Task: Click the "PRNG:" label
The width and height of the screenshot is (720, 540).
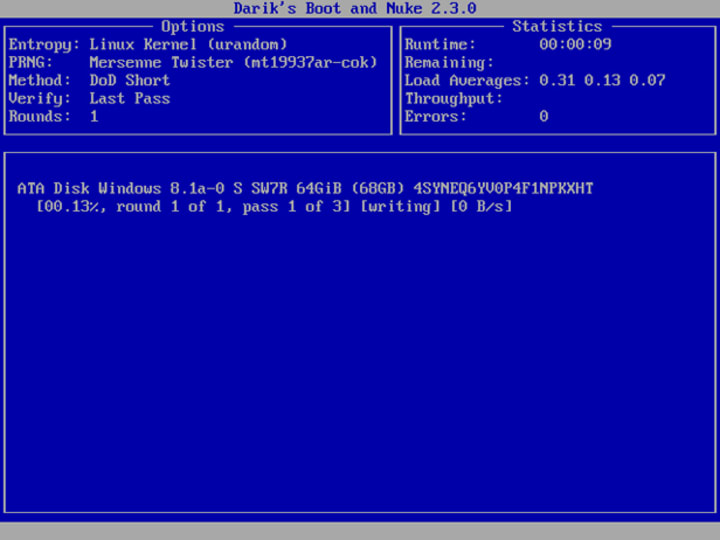Action: 31,62
